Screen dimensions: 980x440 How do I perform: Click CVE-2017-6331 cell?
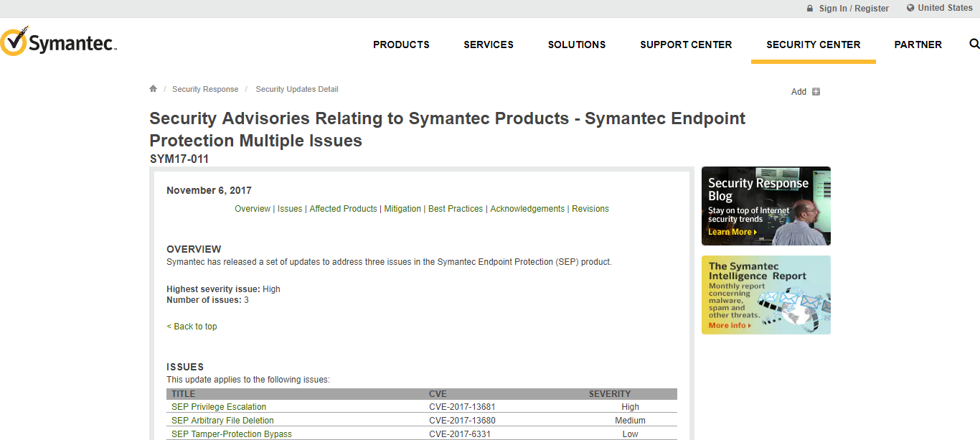pyautogui.click(x=460, y=434)
